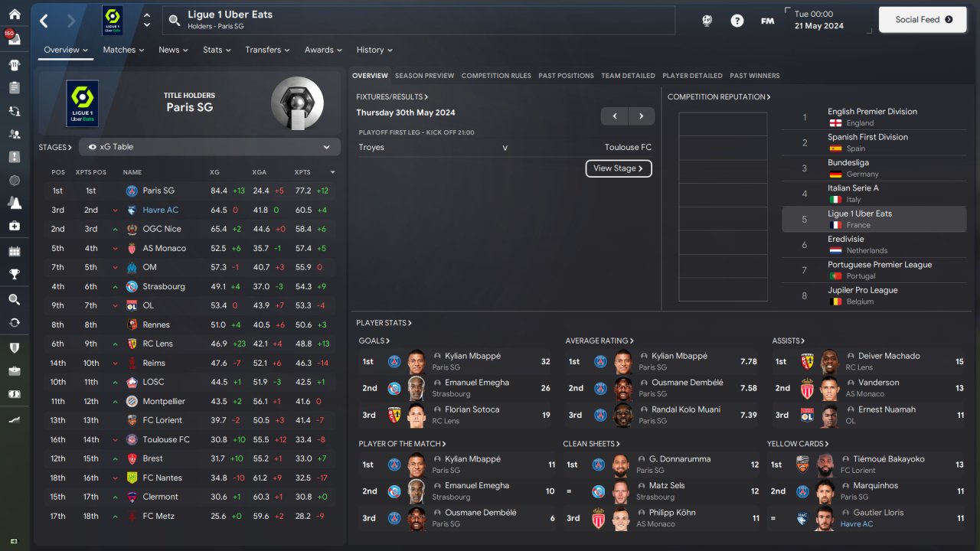Image resolution: width=980 pixels, height=551 pixels.
Task: Open the Fixtures/Results section link
Action: tap(392, 97)
